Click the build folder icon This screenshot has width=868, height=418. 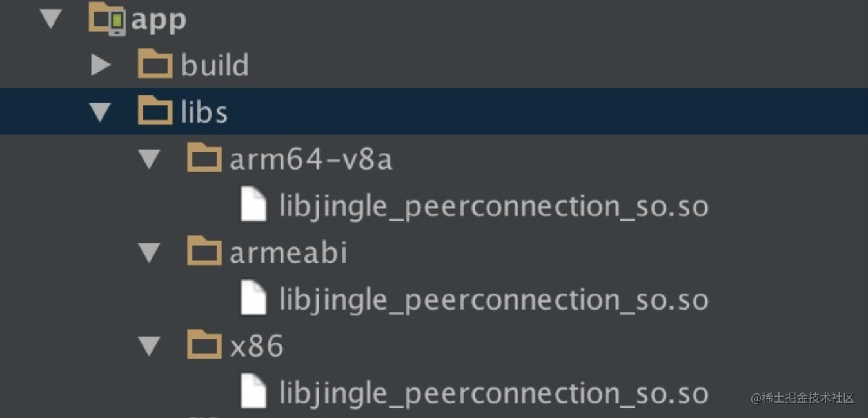pyautogui.click(x=155, y=65)
